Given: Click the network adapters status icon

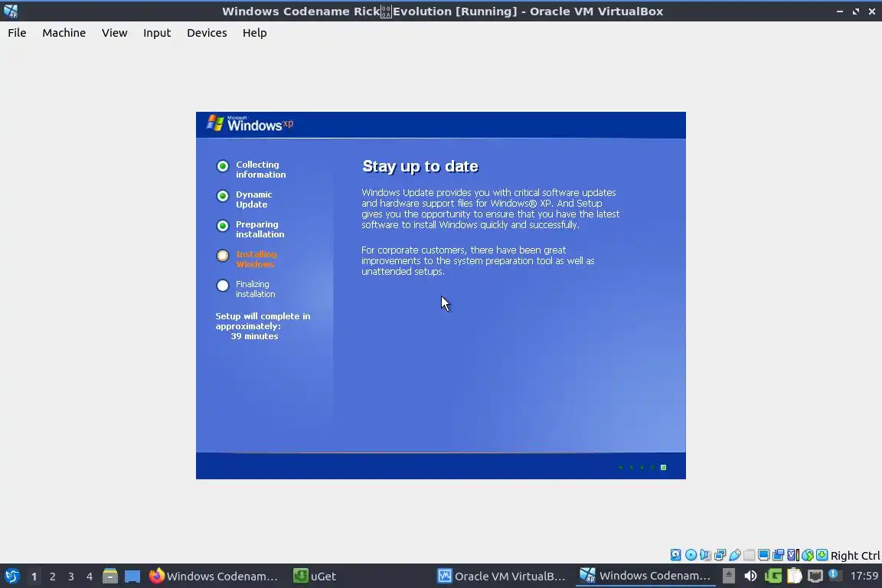Looking at the screenshot, I should click(720, 555).
